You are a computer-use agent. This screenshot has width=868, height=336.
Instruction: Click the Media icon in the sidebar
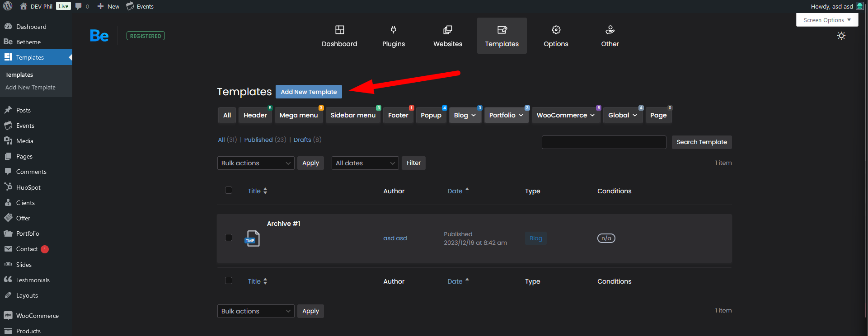(x=8, y=140)
